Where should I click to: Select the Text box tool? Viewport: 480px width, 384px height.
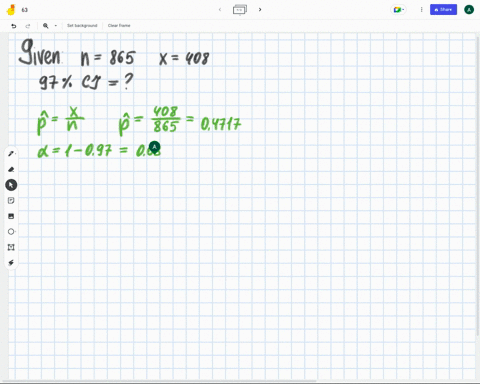coord(11,247)
